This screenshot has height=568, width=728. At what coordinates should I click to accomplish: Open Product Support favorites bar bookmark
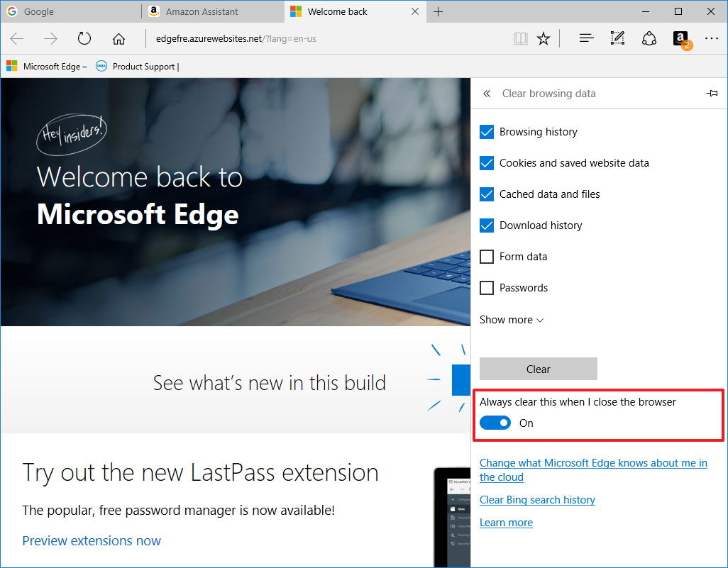pyautogui.click(x=138, y=67)
